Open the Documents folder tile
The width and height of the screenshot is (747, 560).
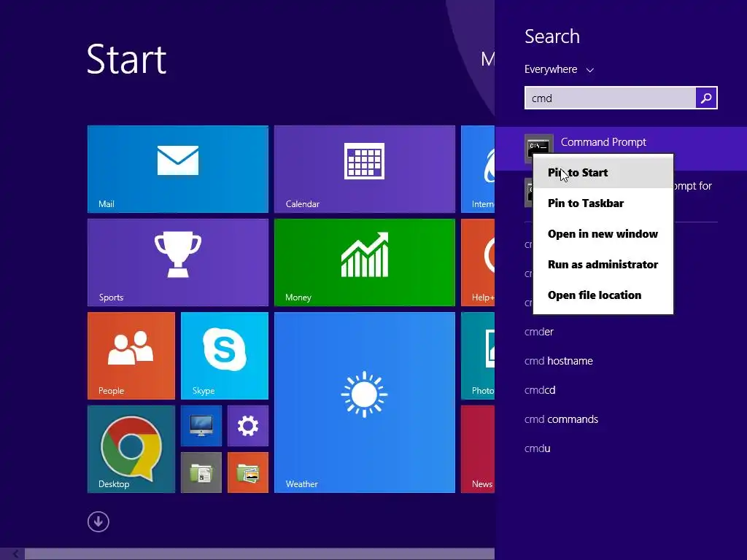click(201, 472)
